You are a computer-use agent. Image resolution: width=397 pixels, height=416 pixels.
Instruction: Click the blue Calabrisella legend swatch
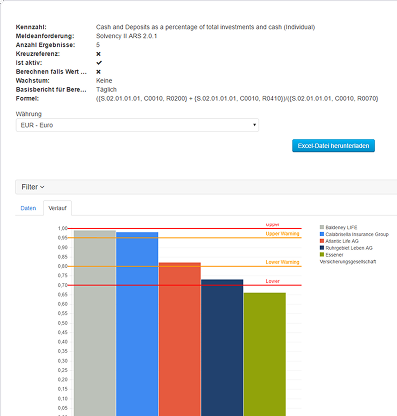322,234
